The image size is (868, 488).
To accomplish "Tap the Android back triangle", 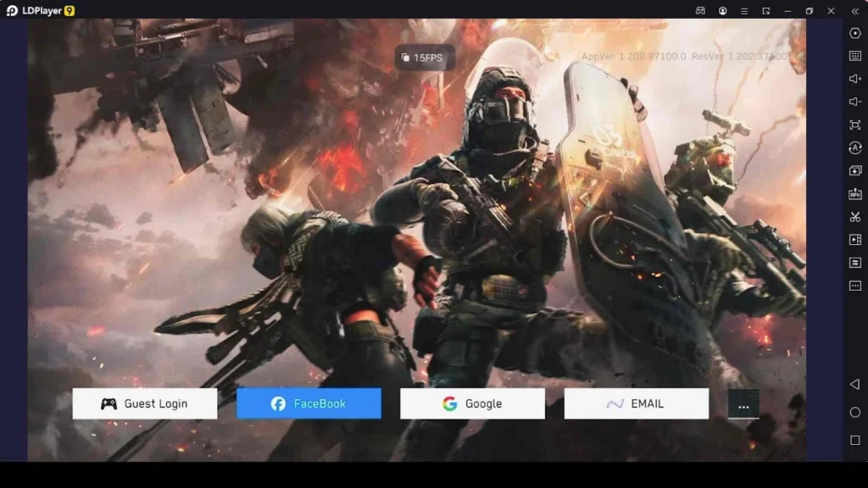I will (854, 384).
